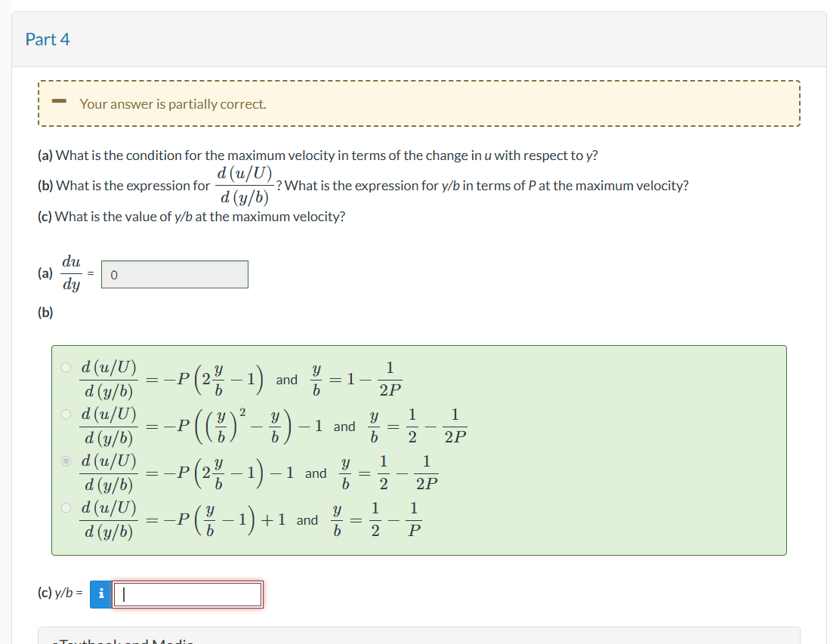Click the du/dy answer field containing 0
827x644 pixels.
(x=174, y=274)
